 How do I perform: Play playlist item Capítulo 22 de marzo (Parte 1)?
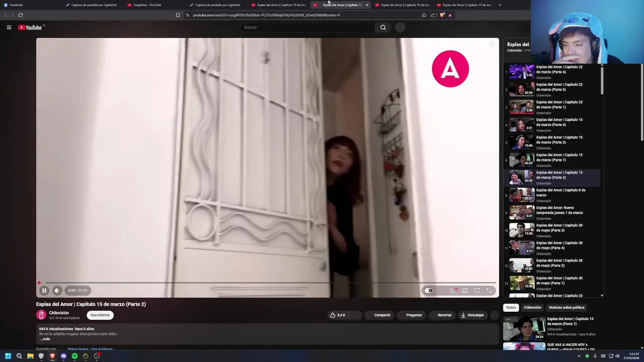coord(552,107)
